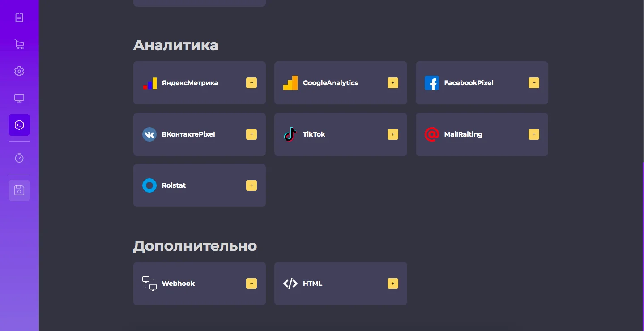Add MailRaiting with plus button
The image size is (644, 331).
534,134
